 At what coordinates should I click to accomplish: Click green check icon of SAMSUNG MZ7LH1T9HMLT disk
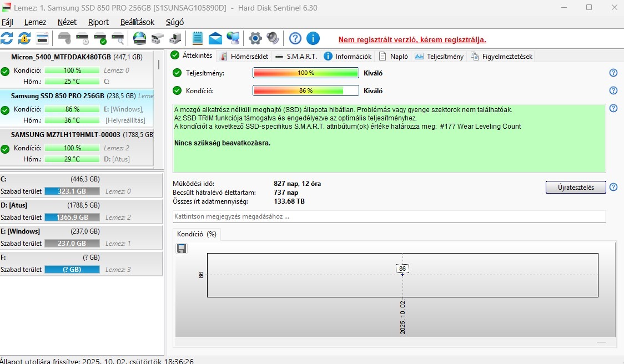(5, 149)
